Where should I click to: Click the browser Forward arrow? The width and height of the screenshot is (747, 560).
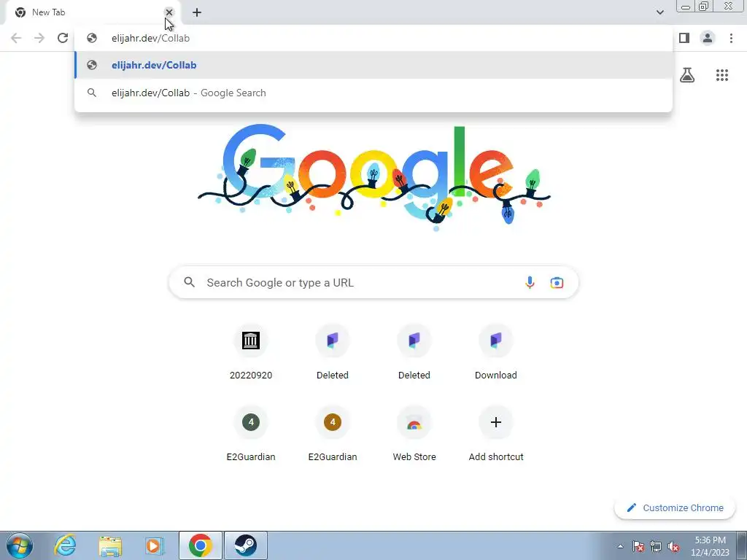point(39,38)
